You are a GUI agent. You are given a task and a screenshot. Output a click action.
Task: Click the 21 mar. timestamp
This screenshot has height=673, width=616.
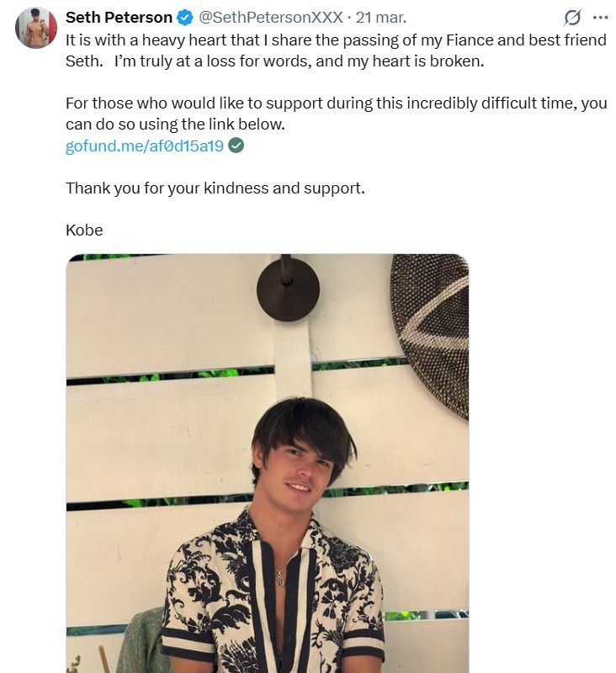pos(381,18)
